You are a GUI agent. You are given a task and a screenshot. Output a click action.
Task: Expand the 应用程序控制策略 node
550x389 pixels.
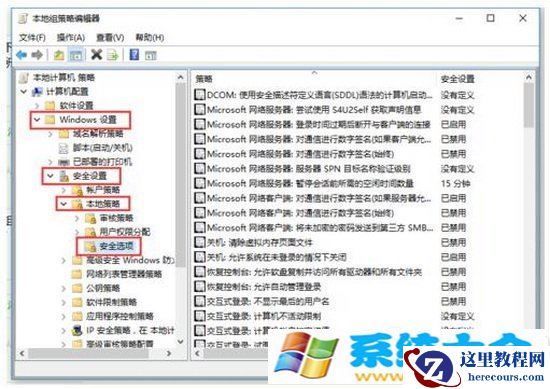point(63,316)
